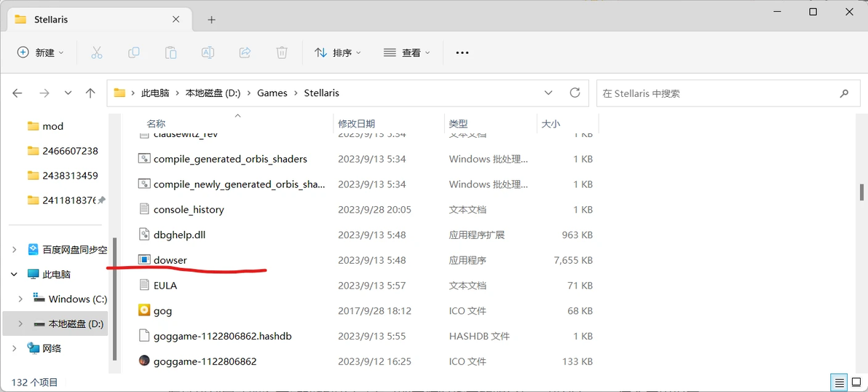The width and height of the screenshot is (868, 392).
Task: Expand the 网络 tree node
Action: (15, 348)
